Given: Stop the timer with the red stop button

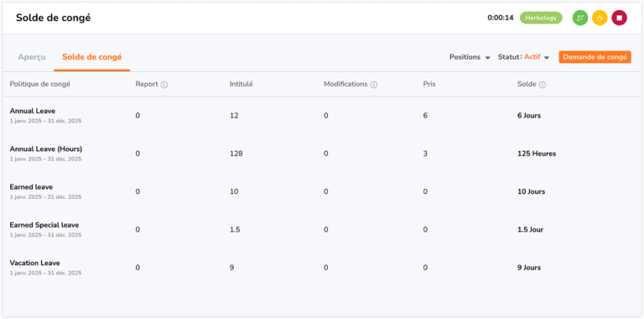Looking at the screenshot, I should [x=620, y=18].
